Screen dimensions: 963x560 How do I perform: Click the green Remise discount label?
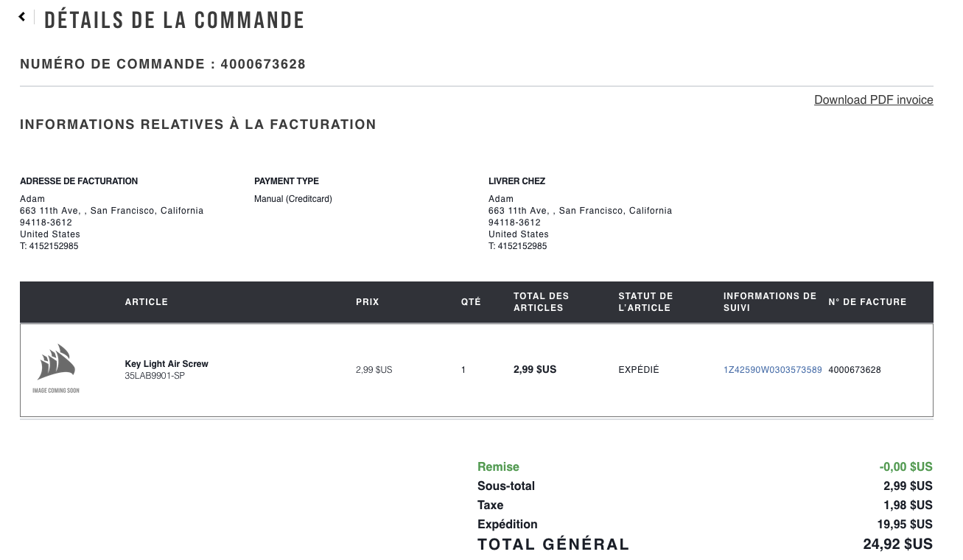(x=498, y=467)
